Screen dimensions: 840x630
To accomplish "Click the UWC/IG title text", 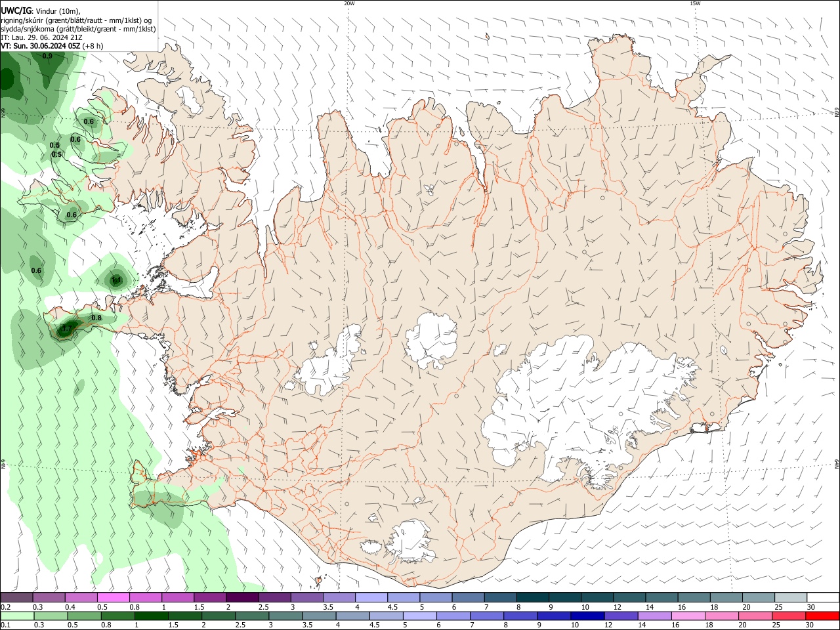I will (x=16, y=11).
